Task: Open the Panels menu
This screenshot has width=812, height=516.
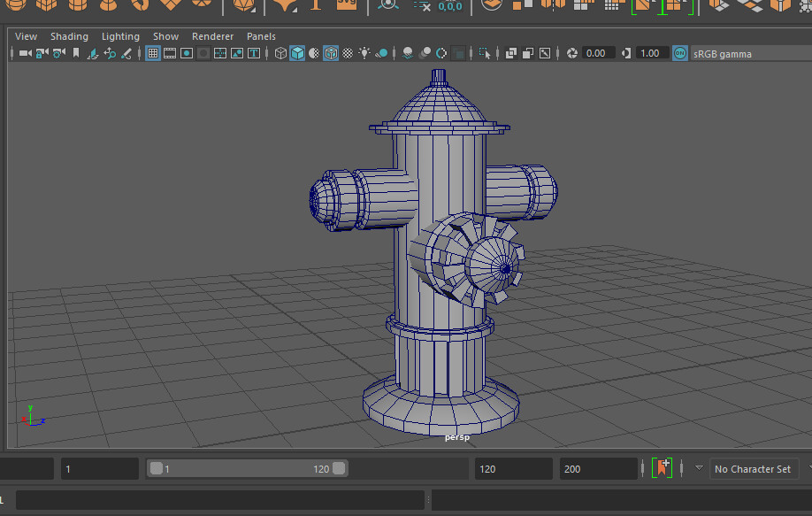Action: (261, 36)
